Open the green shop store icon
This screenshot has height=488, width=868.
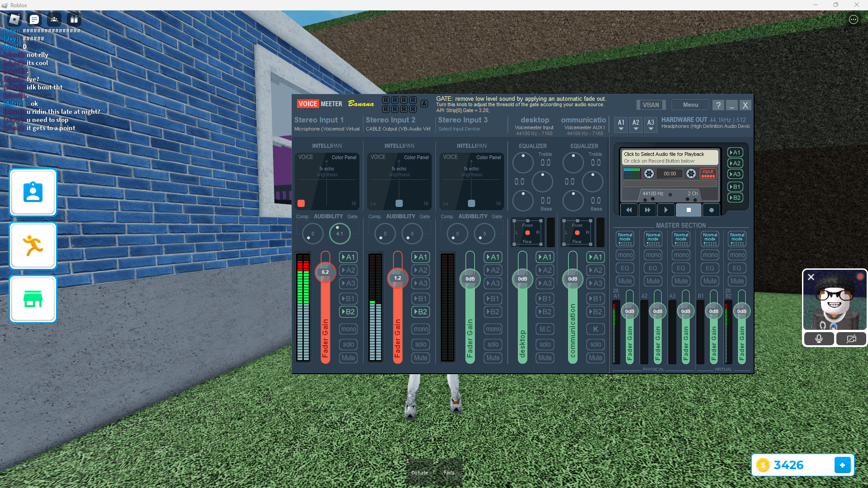pos(33,299)
